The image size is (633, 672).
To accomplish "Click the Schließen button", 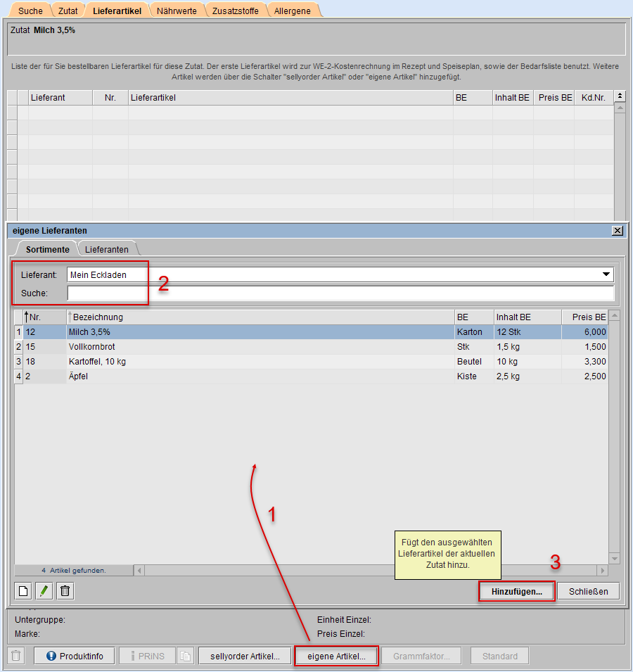I will [x=588, y=591].
